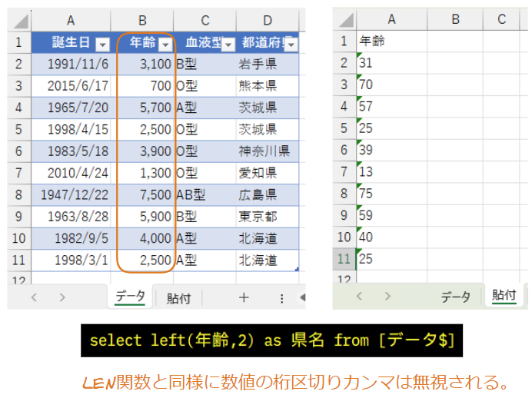Select column D header in left sheet
The height and width of the screenshot is (398, 532).
[268, 21]
